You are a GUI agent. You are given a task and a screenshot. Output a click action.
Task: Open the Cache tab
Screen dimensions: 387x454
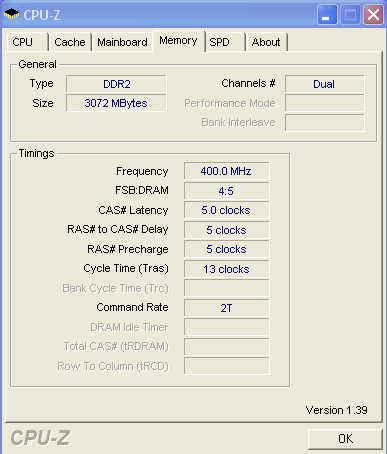click(x=70, y=42)
